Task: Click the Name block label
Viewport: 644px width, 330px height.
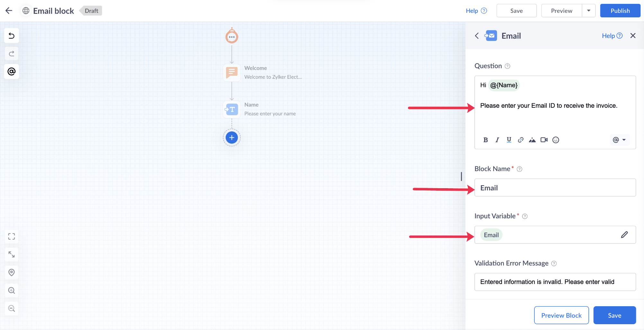Action: (251, 105)
